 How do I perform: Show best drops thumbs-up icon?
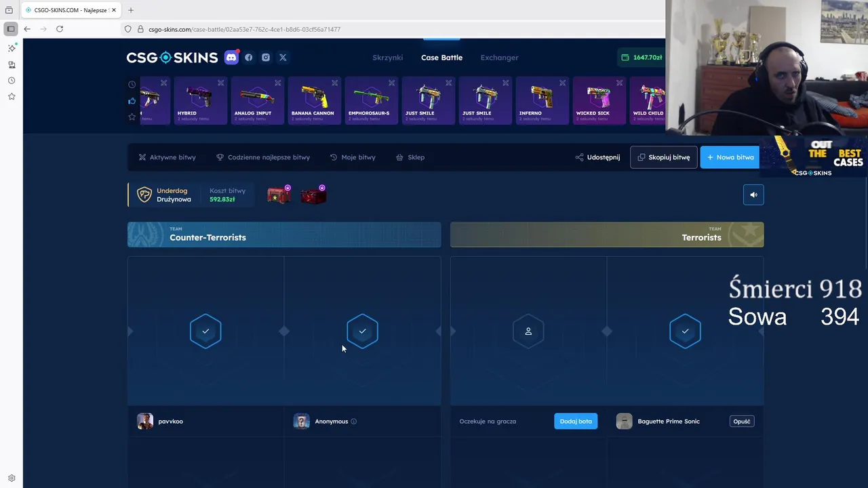tap(132, 101)
